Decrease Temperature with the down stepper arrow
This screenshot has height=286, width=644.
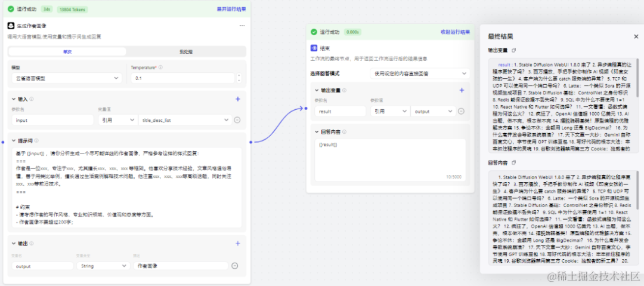click(x=240, y=80)
